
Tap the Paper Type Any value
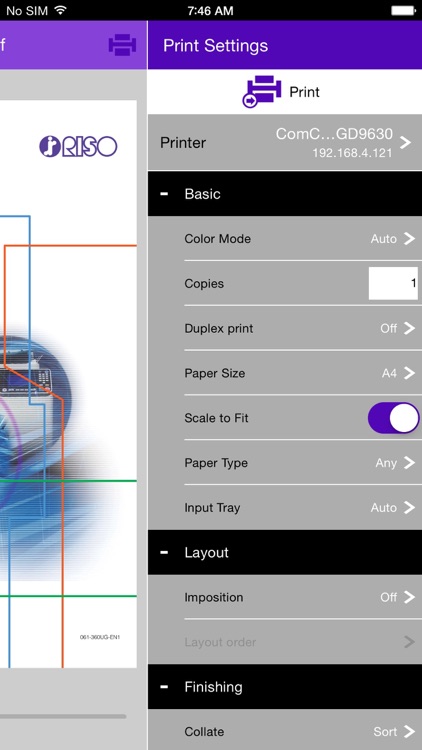[x=386, y=463]
